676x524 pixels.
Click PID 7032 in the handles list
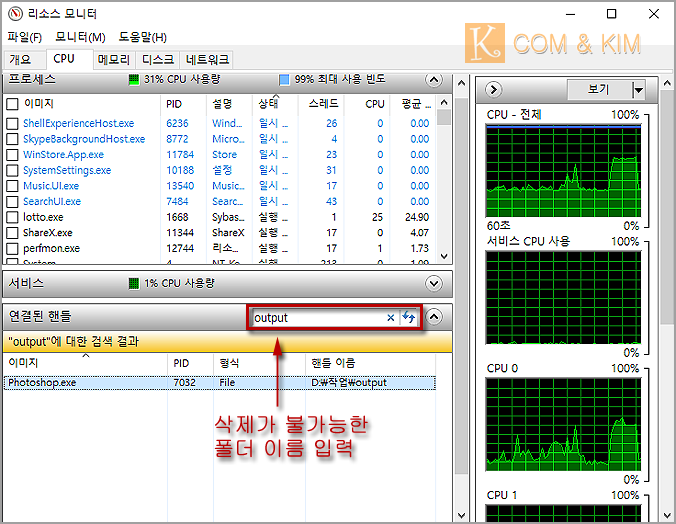[185, 383]
